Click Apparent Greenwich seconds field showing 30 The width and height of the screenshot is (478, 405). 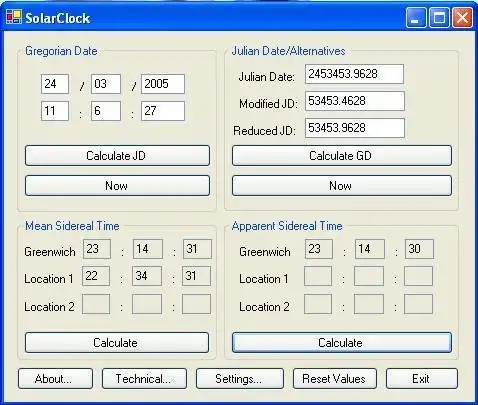pyautogui.click(x=419, y=249)
